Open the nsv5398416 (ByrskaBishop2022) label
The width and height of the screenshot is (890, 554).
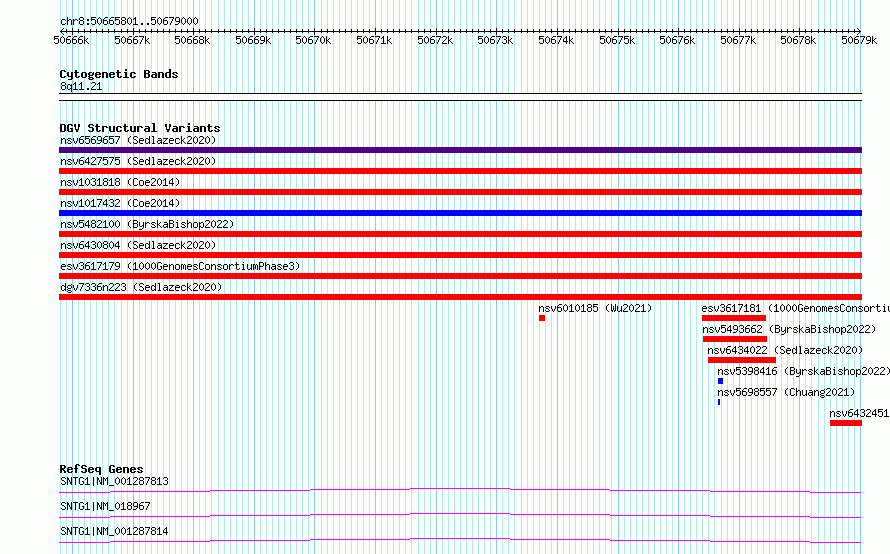[x=803, y=371]
